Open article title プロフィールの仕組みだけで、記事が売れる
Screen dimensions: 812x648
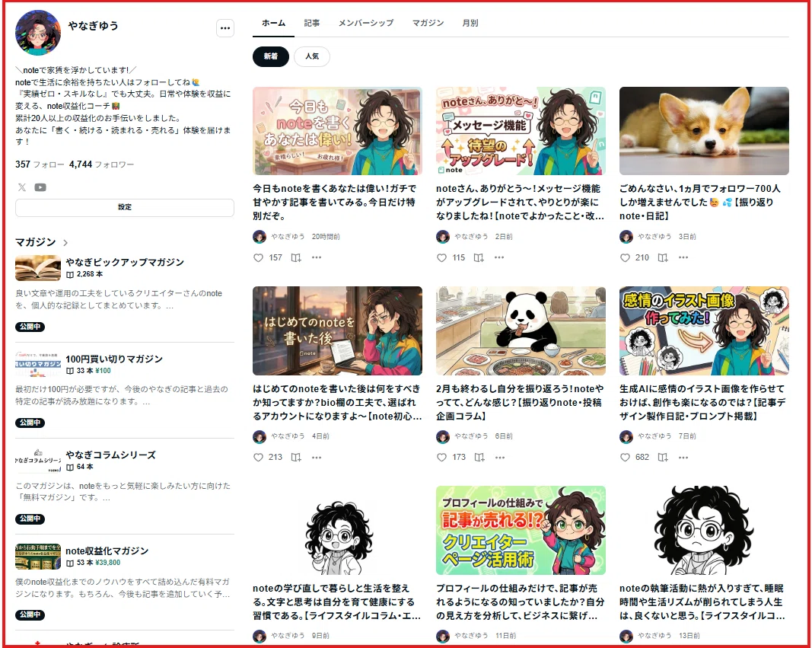(x=520, y=602)
